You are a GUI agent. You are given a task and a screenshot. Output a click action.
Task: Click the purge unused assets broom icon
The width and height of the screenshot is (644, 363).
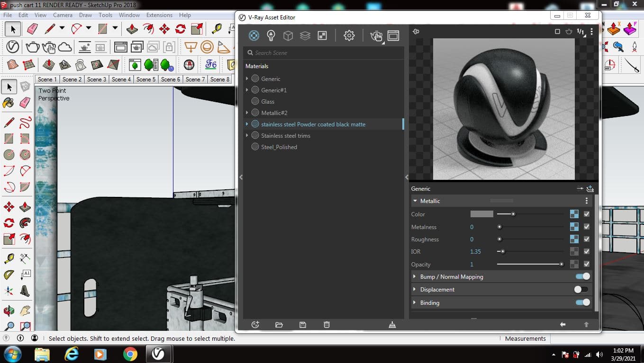392,325
